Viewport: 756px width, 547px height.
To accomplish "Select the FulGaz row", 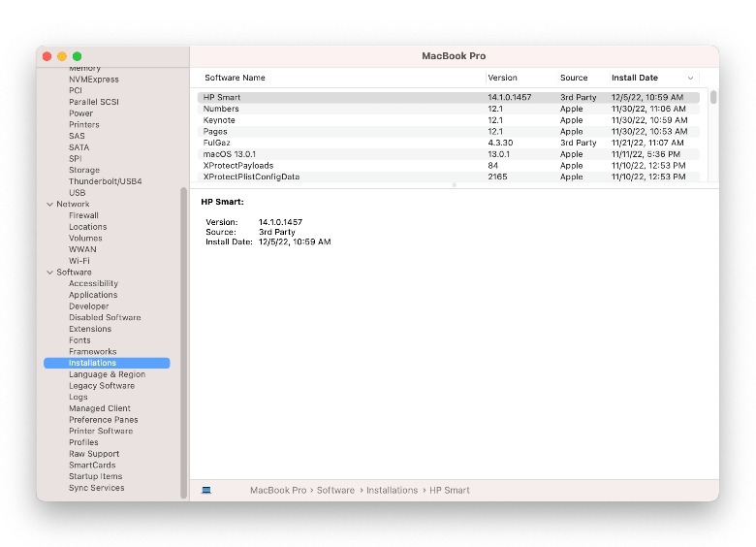I will pyautogui.click(x=449, y=143).
